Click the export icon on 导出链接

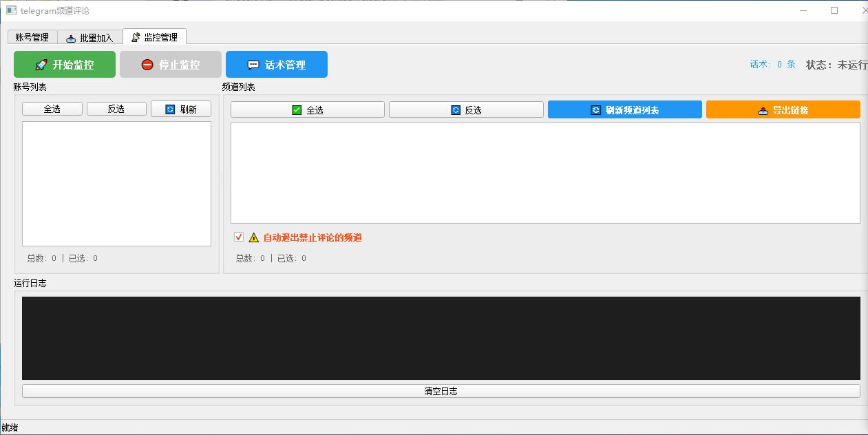763,110
